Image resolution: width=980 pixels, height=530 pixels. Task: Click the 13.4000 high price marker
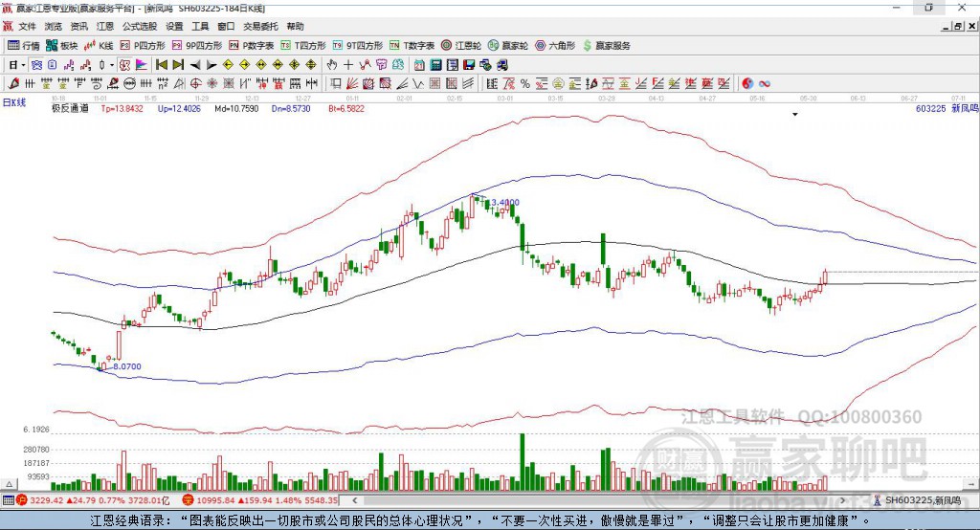(x=503, y=203)
